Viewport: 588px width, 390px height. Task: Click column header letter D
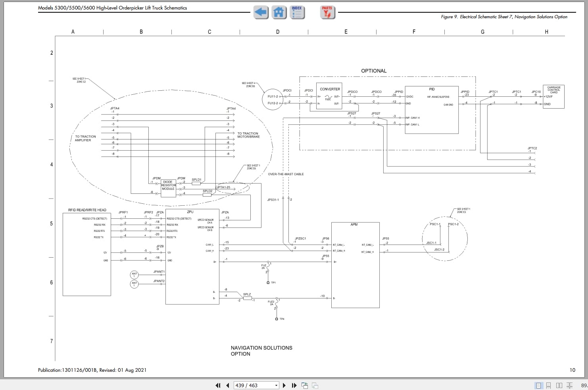click(x=278, y=32)
